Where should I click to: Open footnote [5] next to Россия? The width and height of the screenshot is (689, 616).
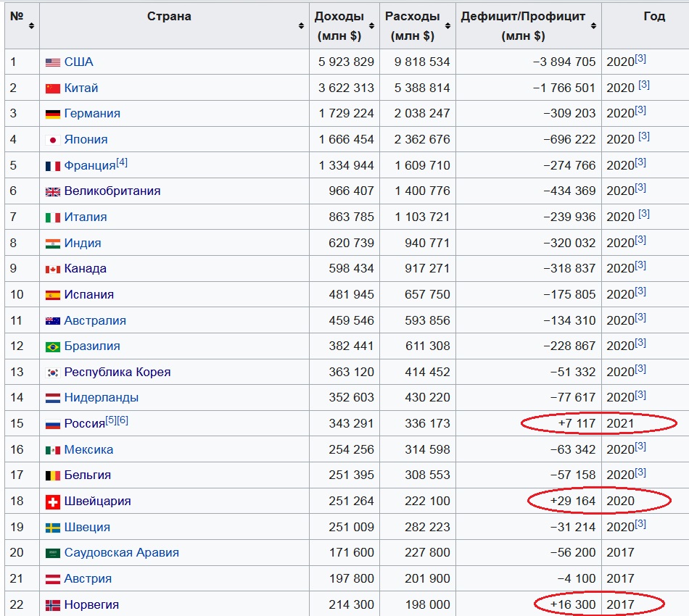point(111,420)
